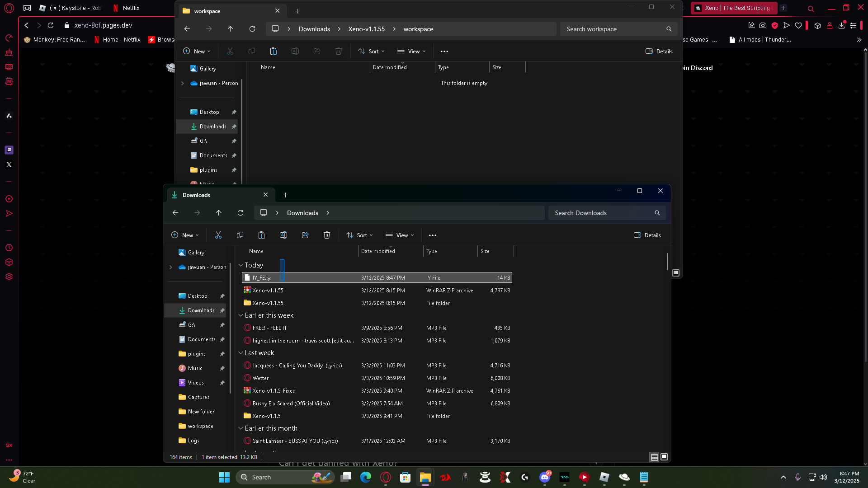
Task: Refresh the workspace window
Action: (252, 29)
